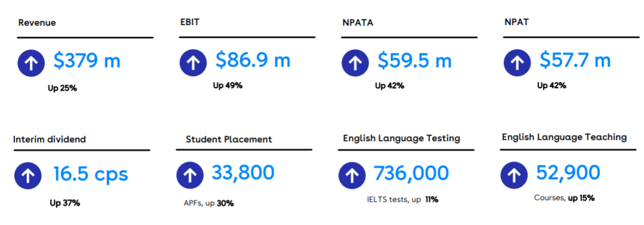Click the Interim dividend heading
The height and width of the screenshot is (225, 644).
pyautogui.click(x=49, y=139)
